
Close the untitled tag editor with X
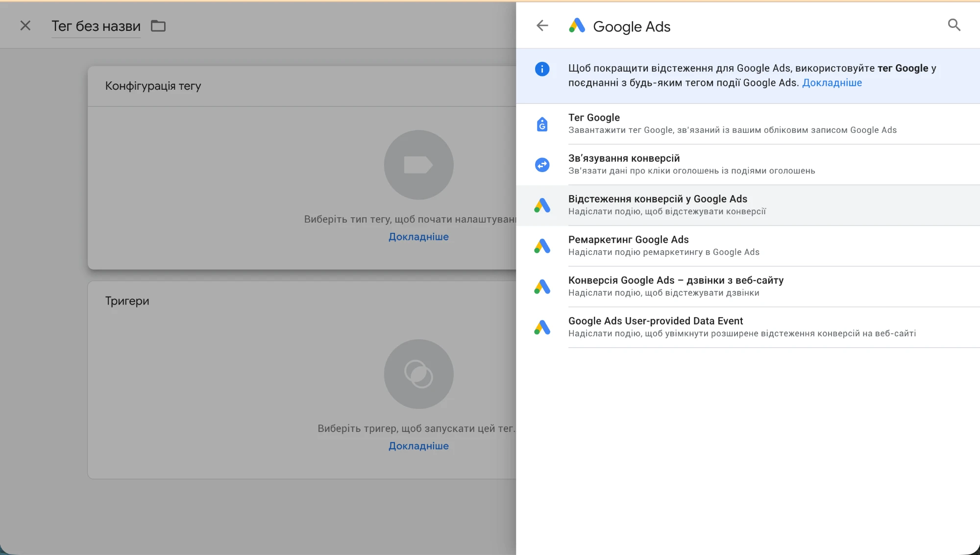[25, 25]
